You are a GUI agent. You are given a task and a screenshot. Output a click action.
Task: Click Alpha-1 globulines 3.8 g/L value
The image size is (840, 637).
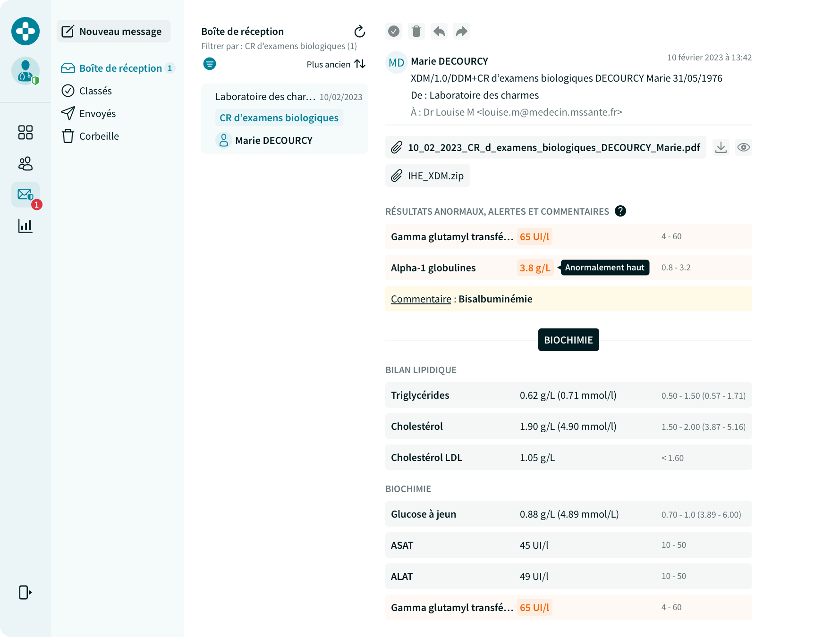[x=535, y=268]
